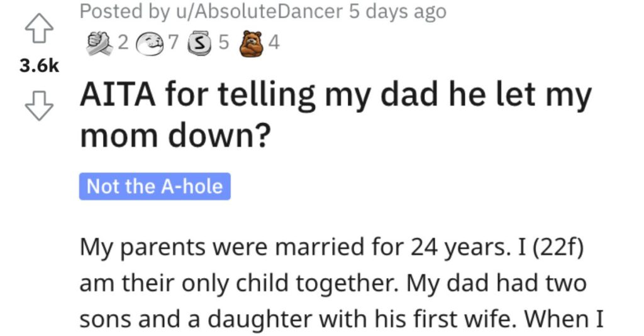Open the post titled 'AITA for telling my dad'

coord(336,116)
